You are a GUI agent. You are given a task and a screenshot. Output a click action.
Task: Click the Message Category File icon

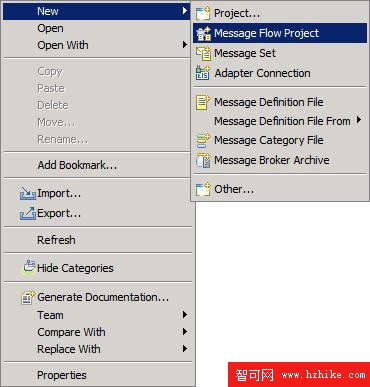pyautogui.click(x=203, y=140)
